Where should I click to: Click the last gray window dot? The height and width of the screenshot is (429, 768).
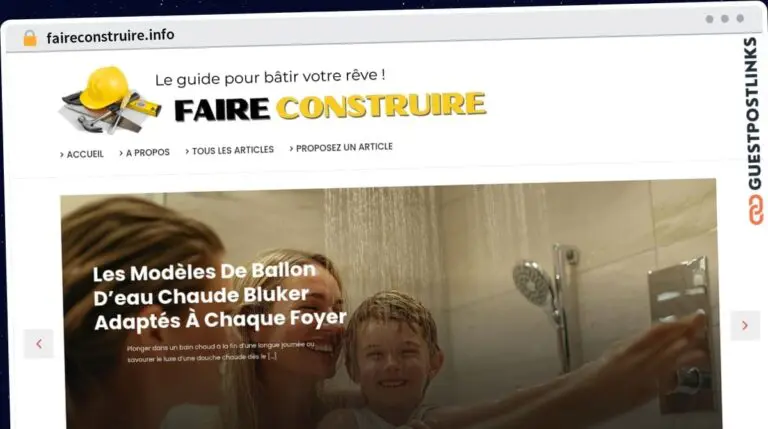pyautogui.click(x=740, y=18)
